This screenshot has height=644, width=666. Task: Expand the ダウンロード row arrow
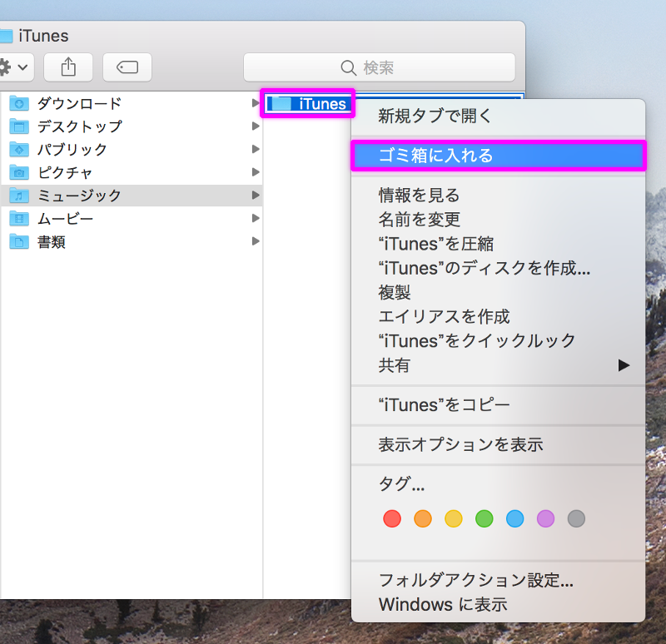tap(256, 103)
